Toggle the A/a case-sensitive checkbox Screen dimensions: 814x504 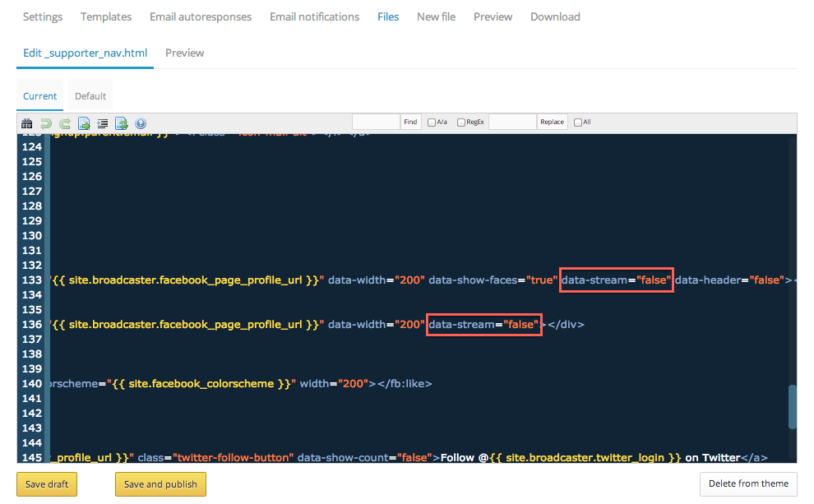click(x=432, y=123)
